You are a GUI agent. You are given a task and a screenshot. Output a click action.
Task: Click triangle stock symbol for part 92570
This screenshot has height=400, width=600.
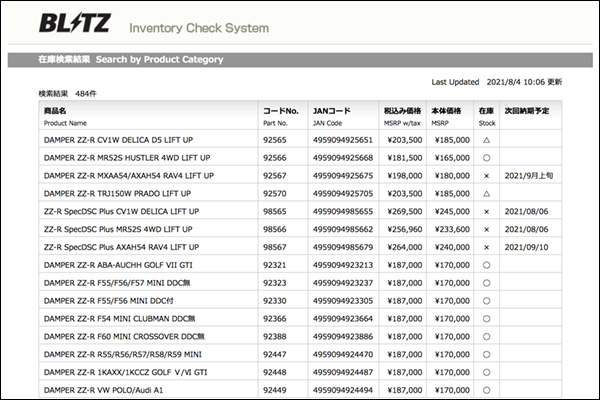click(486, 194)
